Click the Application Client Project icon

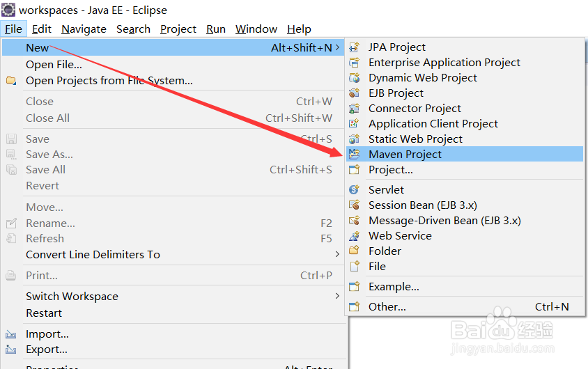click(x=355, y=124)
